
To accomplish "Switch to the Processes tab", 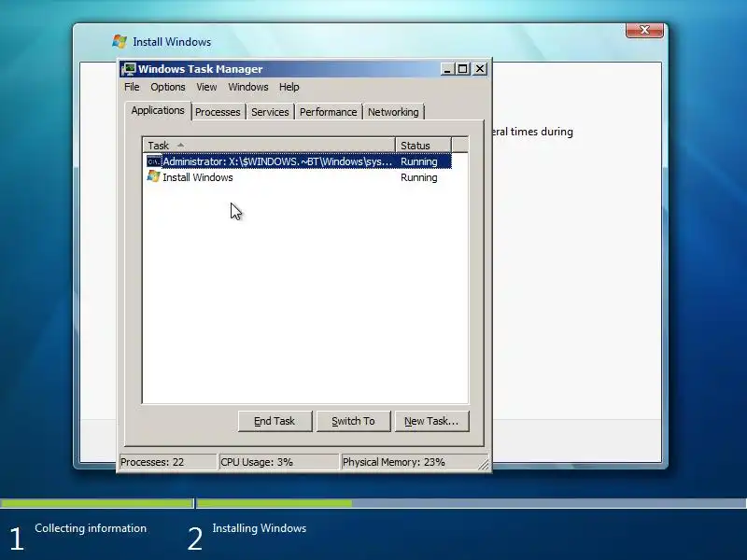I will 218,112.
